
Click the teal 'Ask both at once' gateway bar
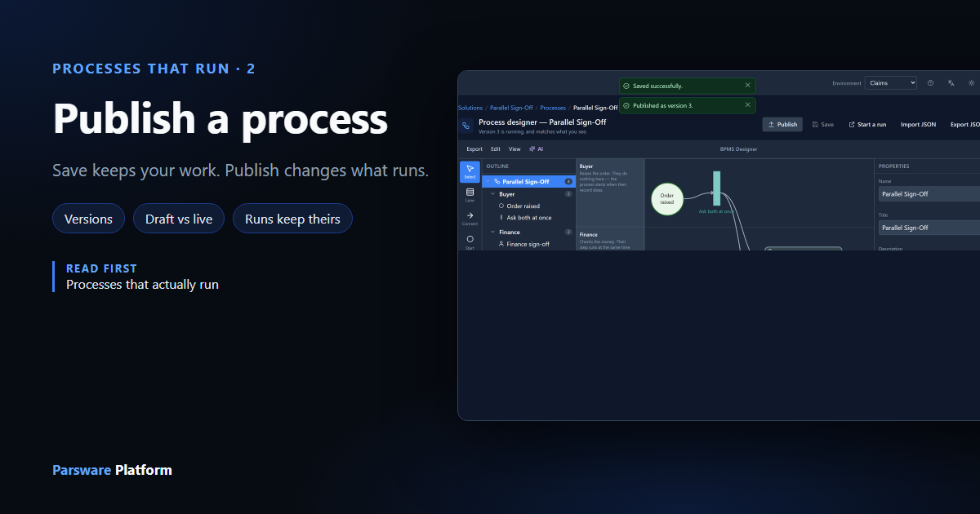coord(716,188)
